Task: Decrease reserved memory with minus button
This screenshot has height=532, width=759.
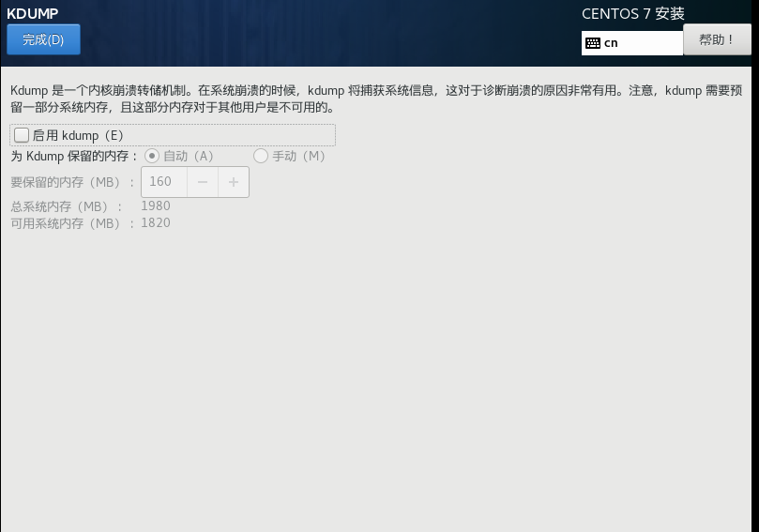Action: pyautogui.click(x=203, y=182)
